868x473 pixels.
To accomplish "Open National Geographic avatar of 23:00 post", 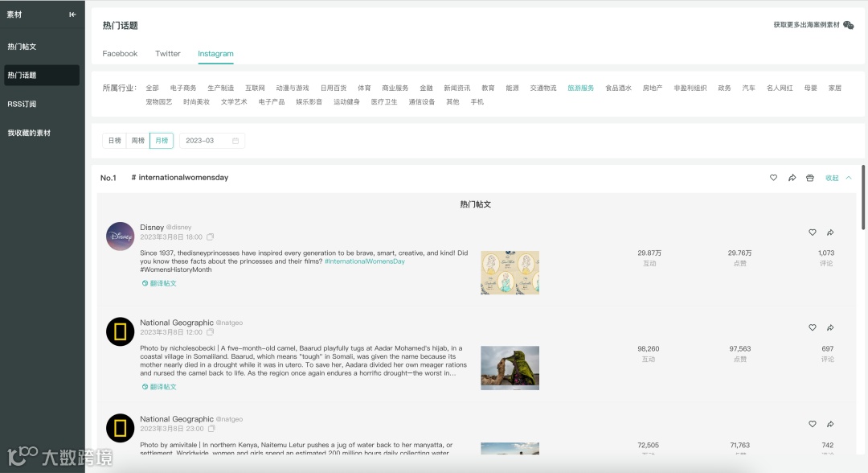I will coord(120,428).
